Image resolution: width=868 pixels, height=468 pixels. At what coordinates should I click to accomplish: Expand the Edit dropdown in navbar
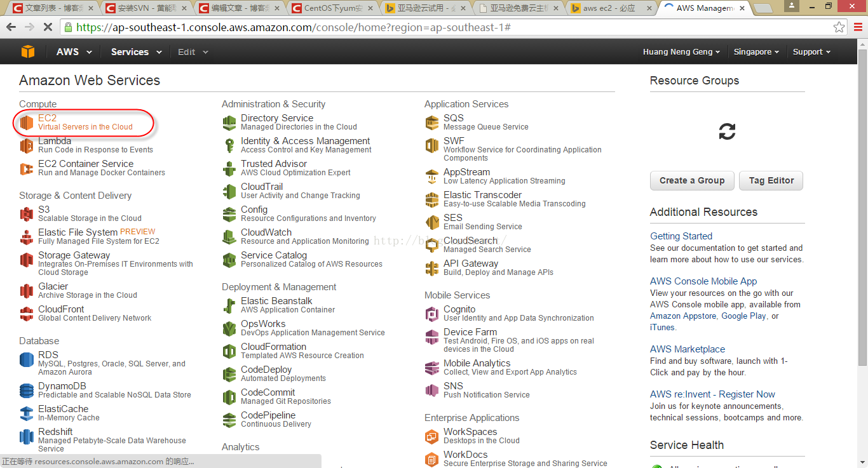pos(193,52)
